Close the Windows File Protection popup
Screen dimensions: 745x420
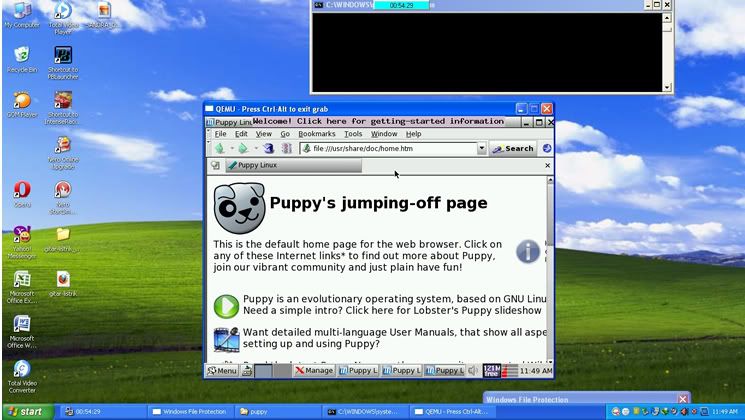(683, 399)
